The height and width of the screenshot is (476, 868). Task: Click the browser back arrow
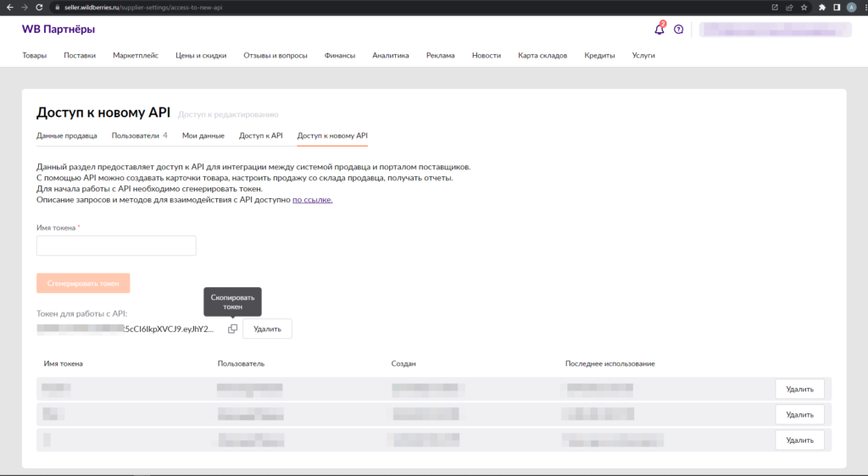[x=9, y=7]
